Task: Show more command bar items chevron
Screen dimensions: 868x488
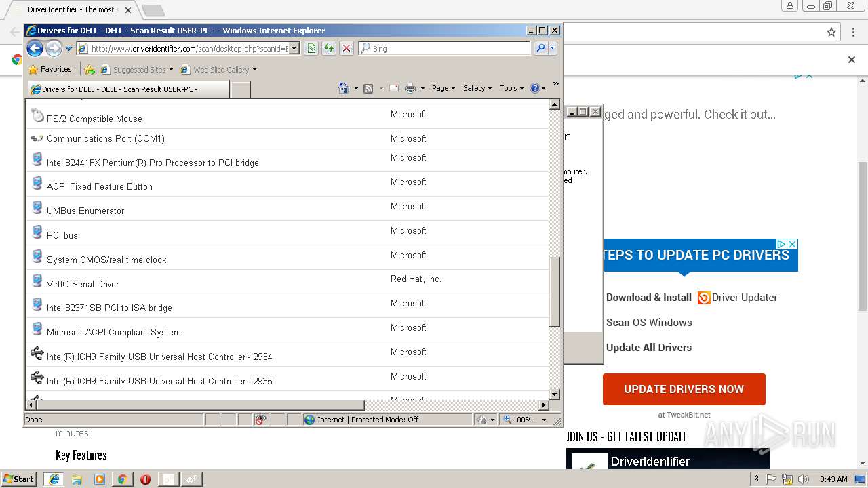Action: pos(555,84)
